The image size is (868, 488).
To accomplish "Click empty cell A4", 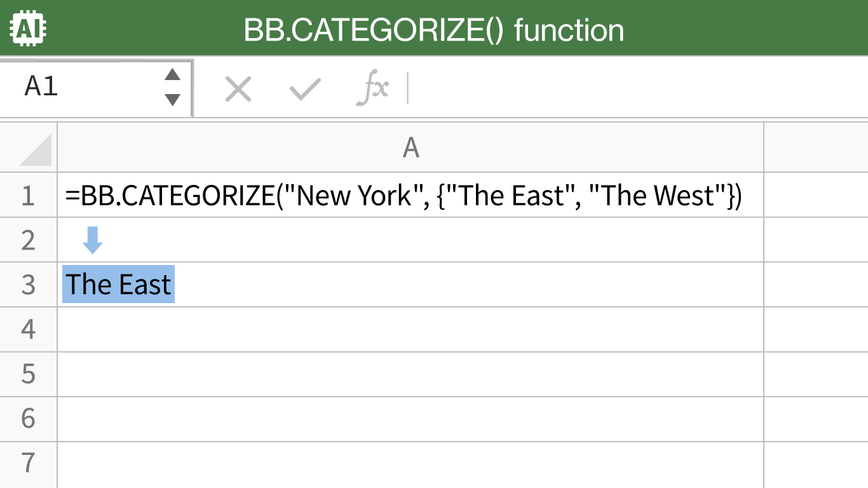I will click(x=410, y=330).
